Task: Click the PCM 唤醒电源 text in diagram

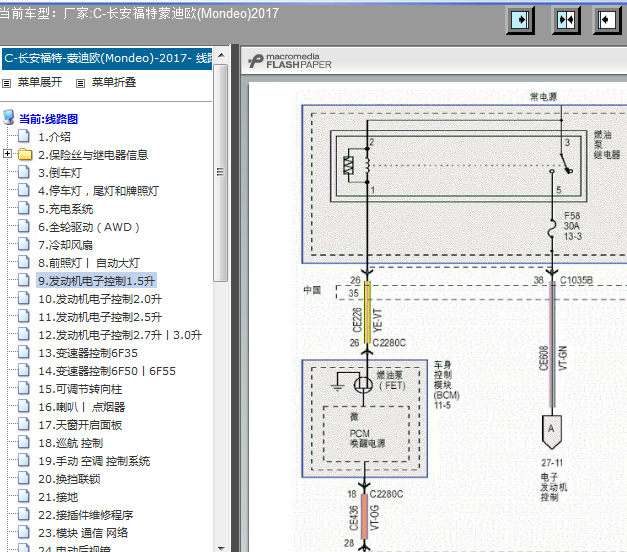Action: (367, 438)
